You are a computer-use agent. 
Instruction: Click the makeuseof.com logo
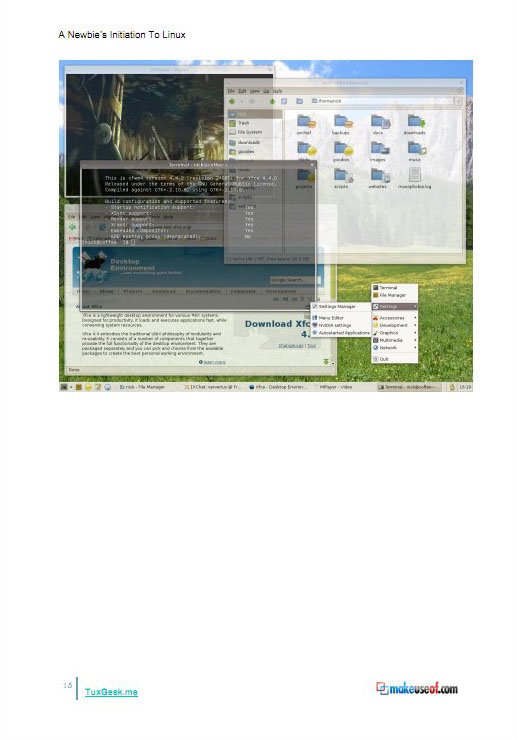(x=417, y=689)
